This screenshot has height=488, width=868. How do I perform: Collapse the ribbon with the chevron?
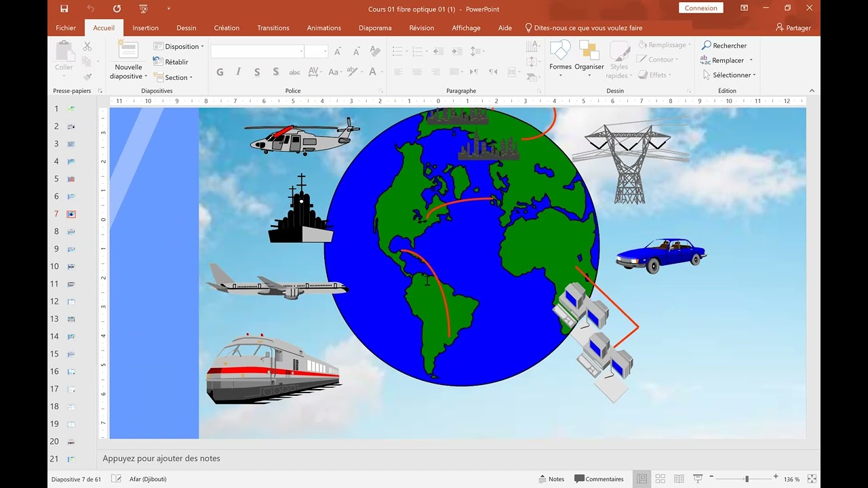(x=812, y=91)
